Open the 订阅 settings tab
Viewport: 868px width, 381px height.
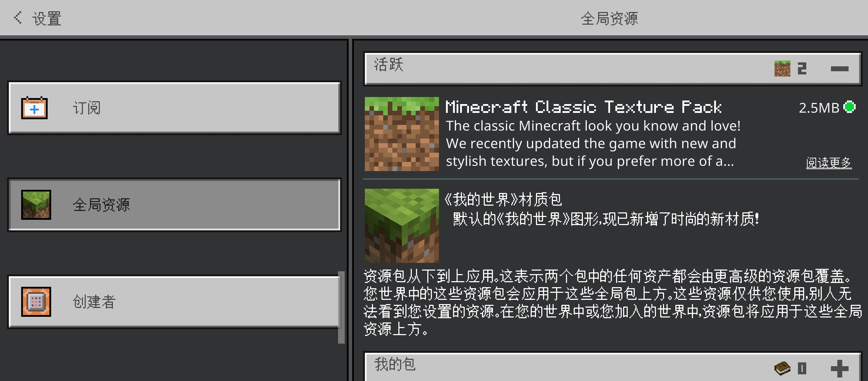click(174, 108)
